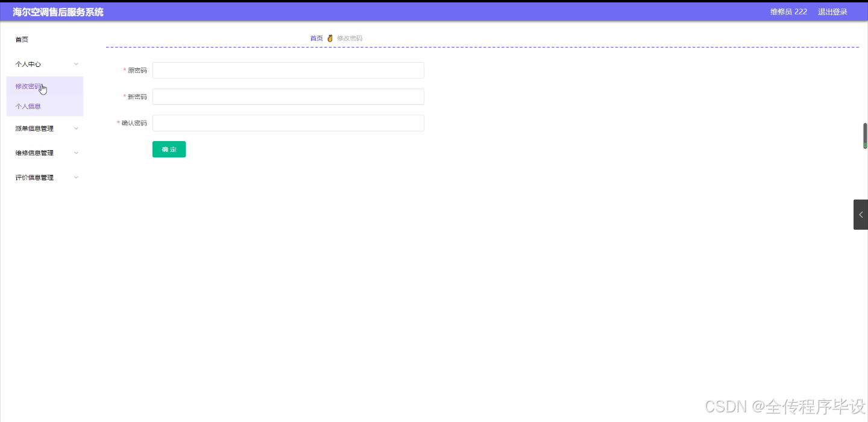Focus the 确认密码 input field

click(x=288, y=123)
